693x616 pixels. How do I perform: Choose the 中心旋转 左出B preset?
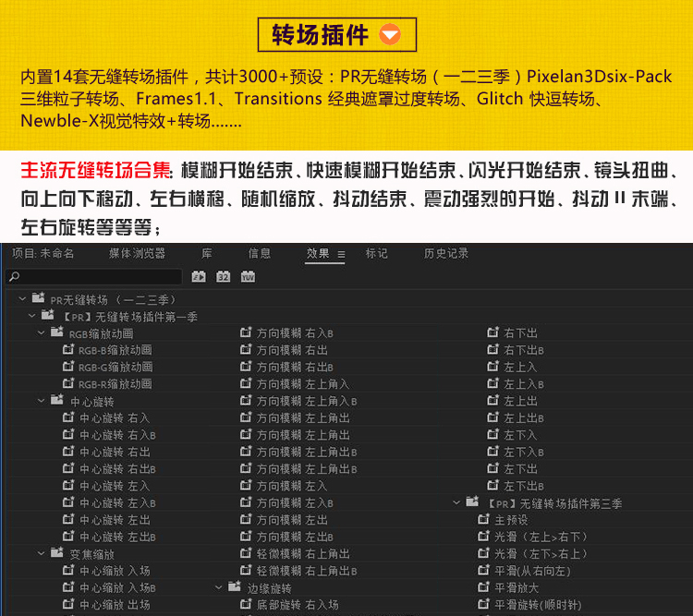[x=117, y=537]
